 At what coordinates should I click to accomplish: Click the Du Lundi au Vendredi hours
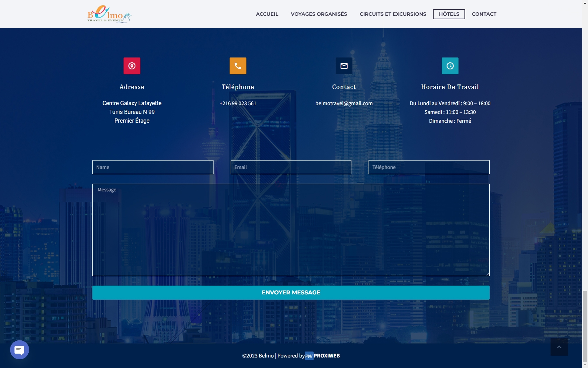[x=450, y=103]
